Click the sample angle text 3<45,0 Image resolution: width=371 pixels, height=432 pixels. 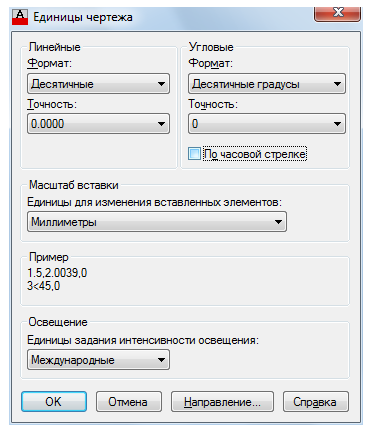[x=44, y=286]
